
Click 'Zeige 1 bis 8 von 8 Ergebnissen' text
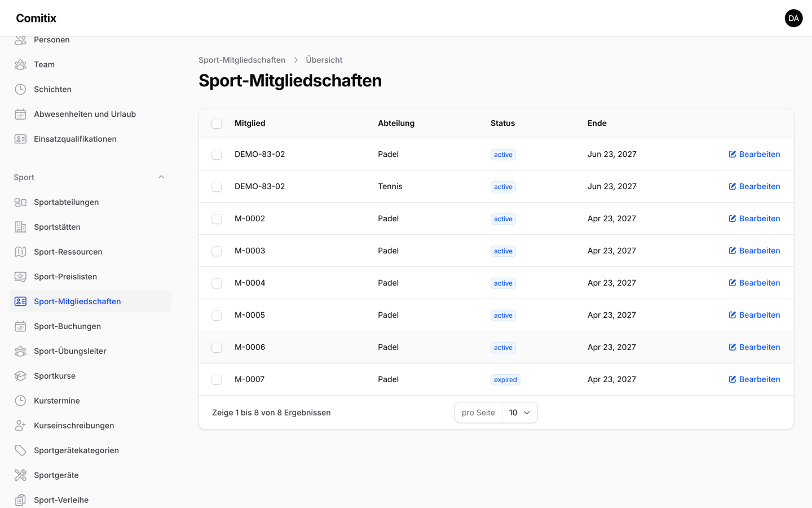[x=271, y=413]
